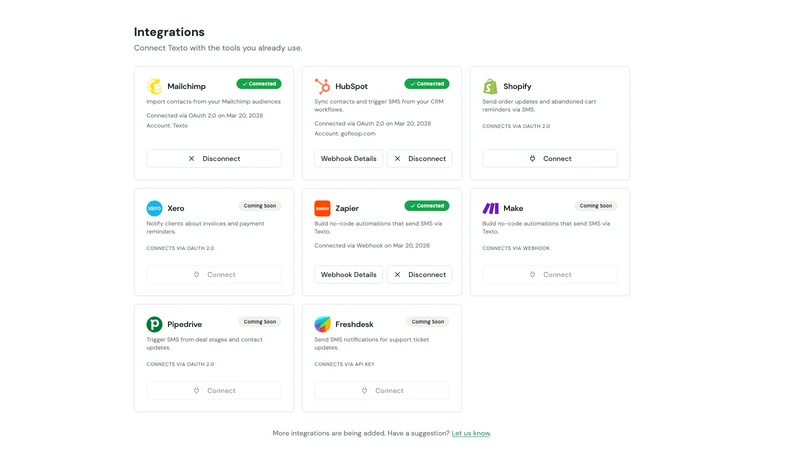Viewport: 800px width, 450px height.
Task: Select the Freshdesk card title
Action: coord(354,324)
